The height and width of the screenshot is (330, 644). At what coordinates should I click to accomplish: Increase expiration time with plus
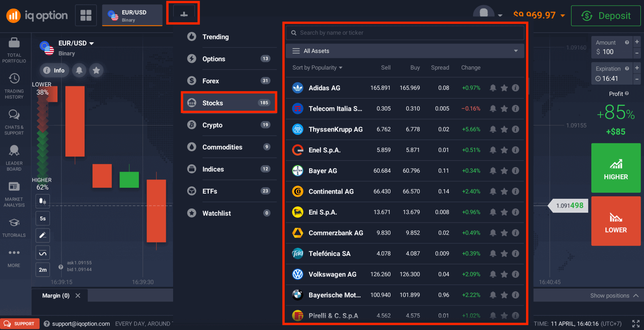coord(637,68)
